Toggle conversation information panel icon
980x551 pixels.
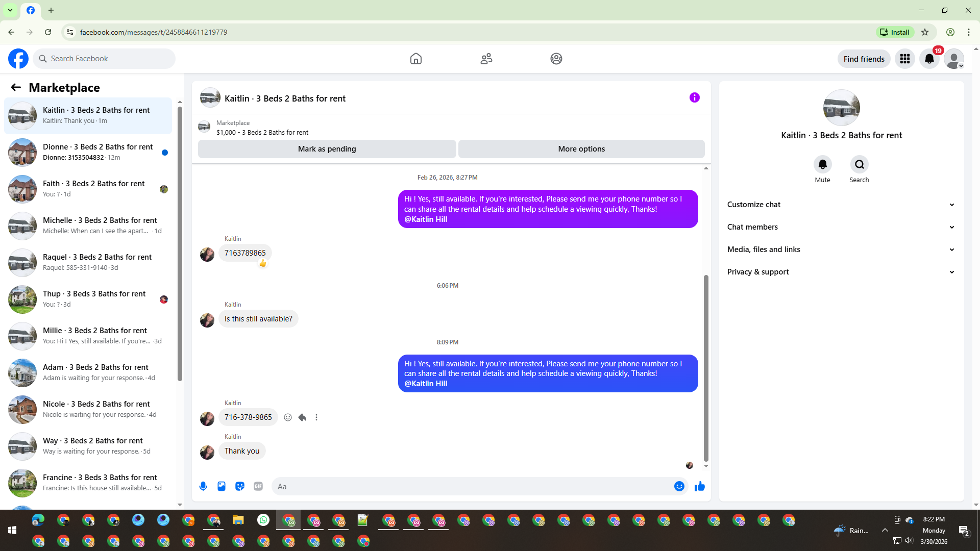pos(694,97)
